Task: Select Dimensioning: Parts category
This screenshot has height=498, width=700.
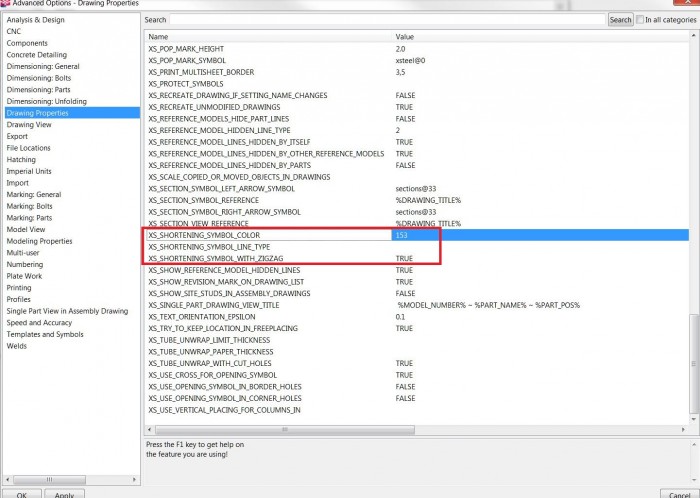Action: click(x=38, y=89)
